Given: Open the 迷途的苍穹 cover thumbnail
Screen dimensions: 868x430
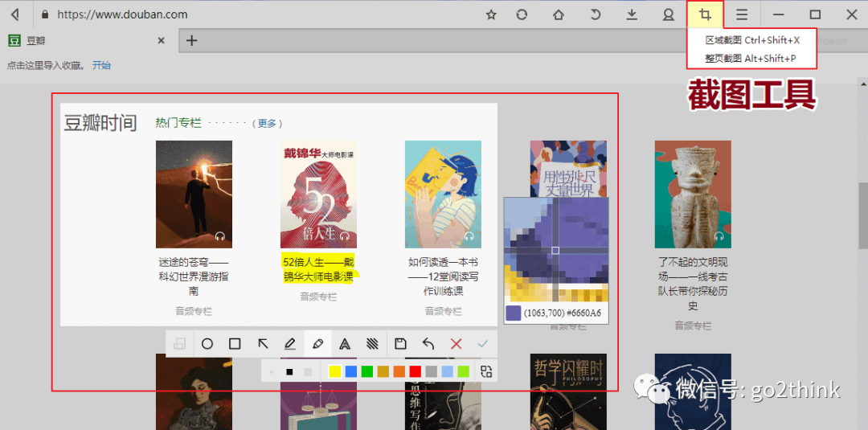Looking at the screenshot, I should (194, 195).
